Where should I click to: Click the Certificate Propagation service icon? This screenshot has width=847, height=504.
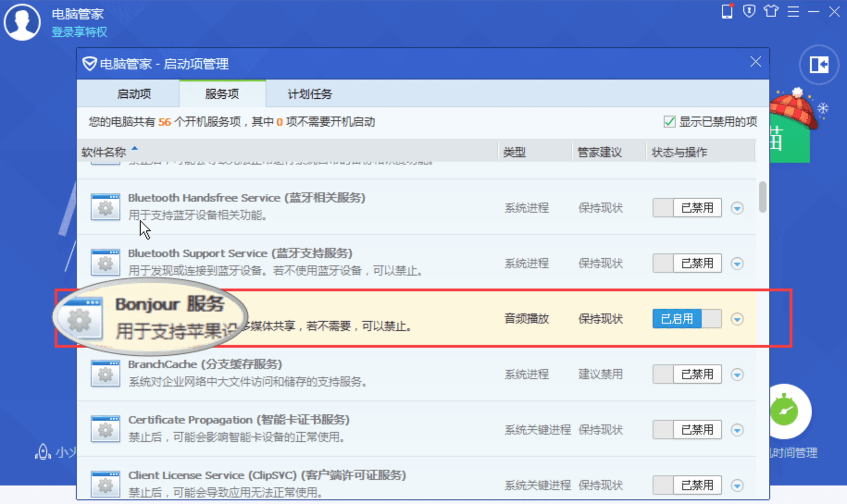coord(106,429)
